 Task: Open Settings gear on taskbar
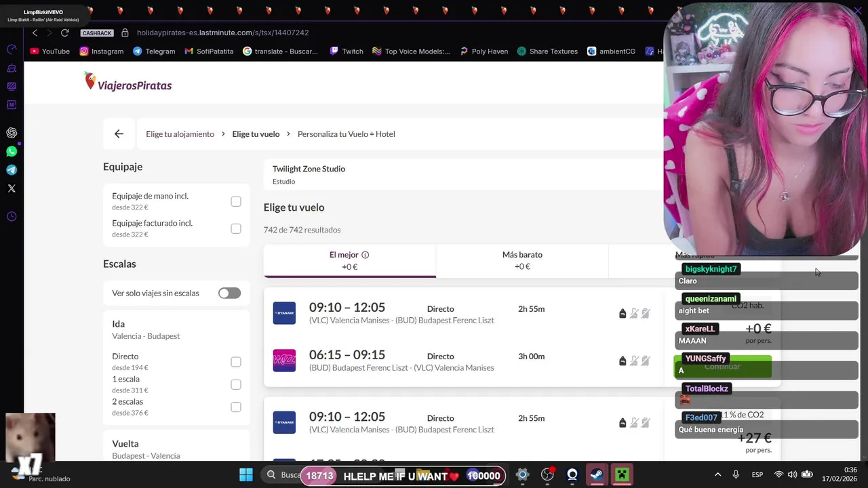tap(522, 475)
